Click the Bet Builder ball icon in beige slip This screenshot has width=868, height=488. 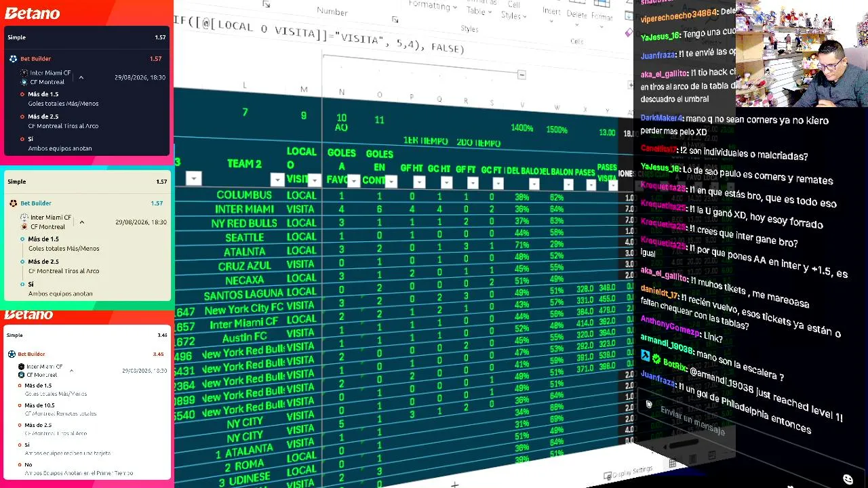13,203
